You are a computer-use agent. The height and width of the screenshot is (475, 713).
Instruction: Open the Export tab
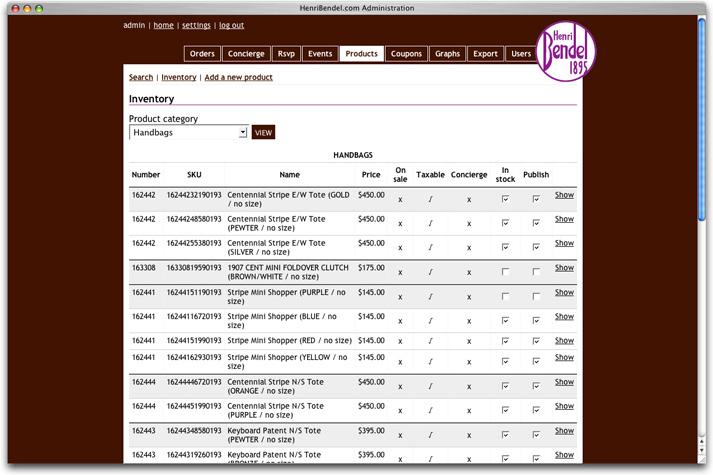486,54
